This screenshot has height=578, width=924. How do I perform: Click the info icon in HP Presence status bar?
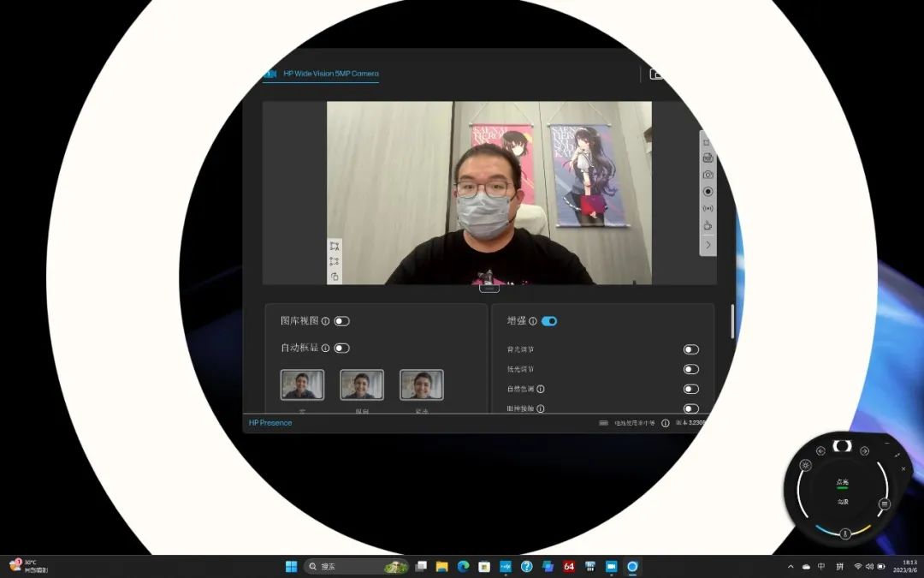coord(666,423)
